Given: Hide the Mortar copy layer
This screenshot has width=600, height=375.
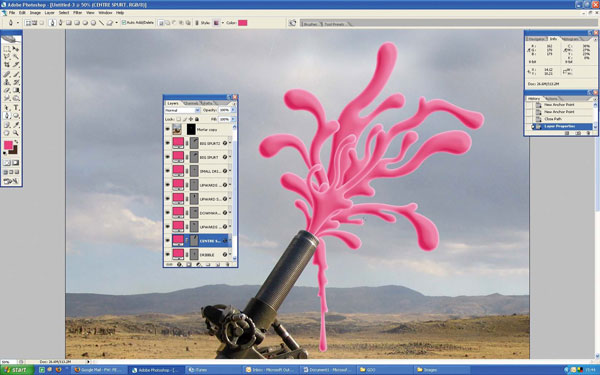Looking at the screenshot, I should pyautogui.click(x=168, y=129).
